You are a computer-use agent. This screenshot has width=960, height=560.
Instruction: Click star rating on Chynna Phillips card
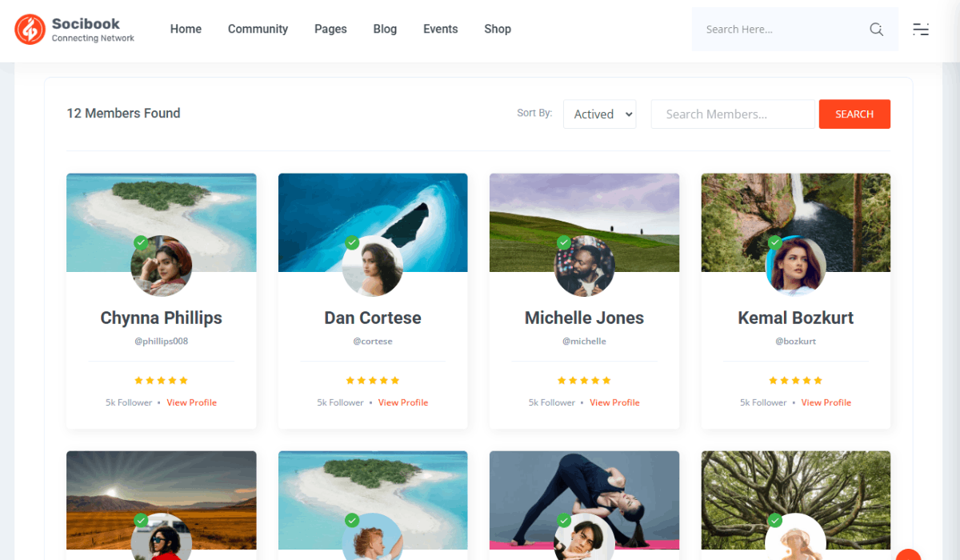click(161, 381)
